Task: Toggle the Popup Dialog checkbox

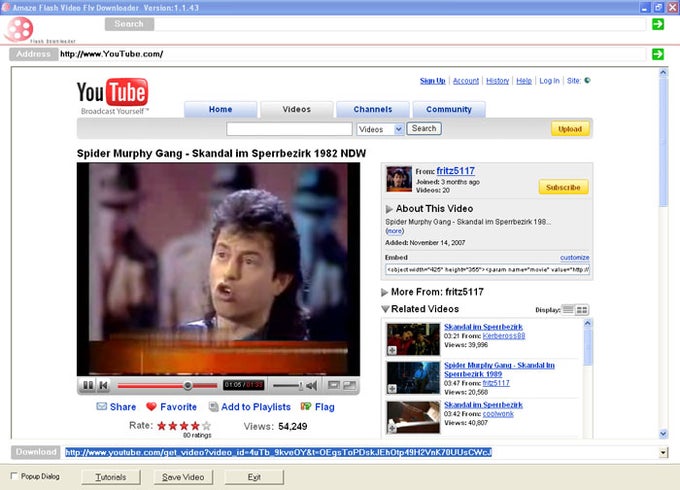Action: pyautogui.click(x=14, y=476)
